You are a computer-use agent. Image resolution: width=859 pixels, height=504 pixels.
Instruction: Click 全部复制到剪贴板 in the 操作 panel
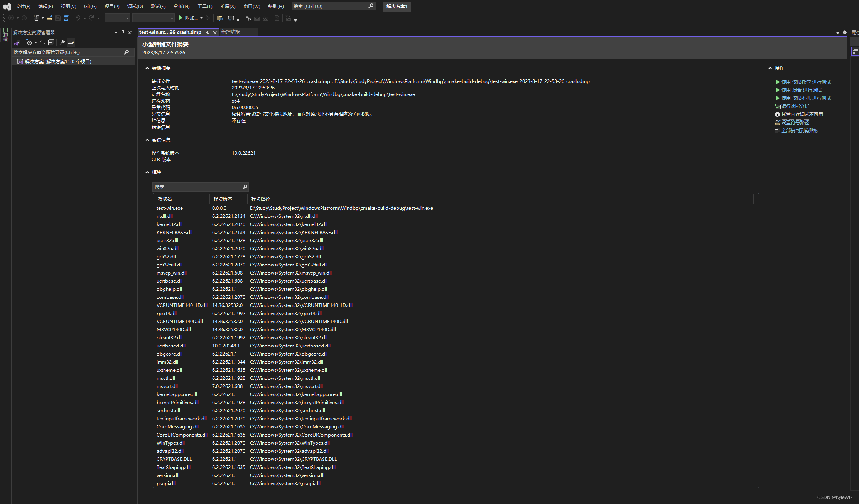click(x=799, y=130)
